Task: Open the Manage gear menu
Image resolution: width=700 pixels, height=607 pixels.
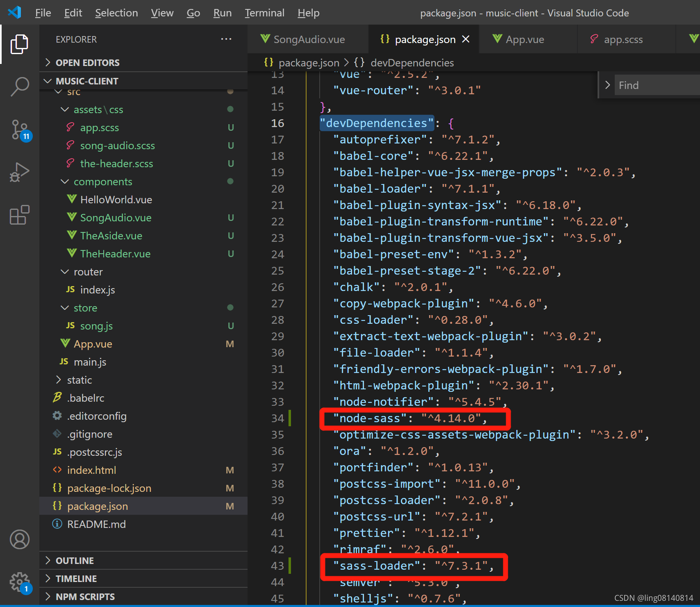Action: pyautogui.click(x=20, y=582)
